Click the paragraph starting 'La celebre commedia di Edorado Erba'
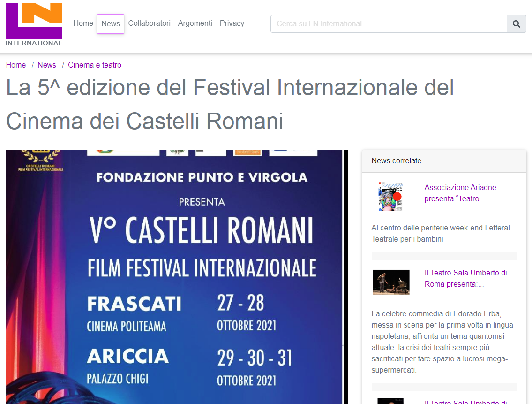 442,342
